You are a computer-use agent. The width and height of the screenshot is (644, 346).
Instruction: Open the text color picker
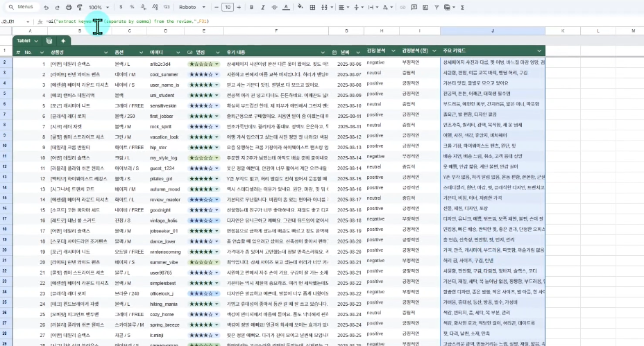click(x=287, y=8)
